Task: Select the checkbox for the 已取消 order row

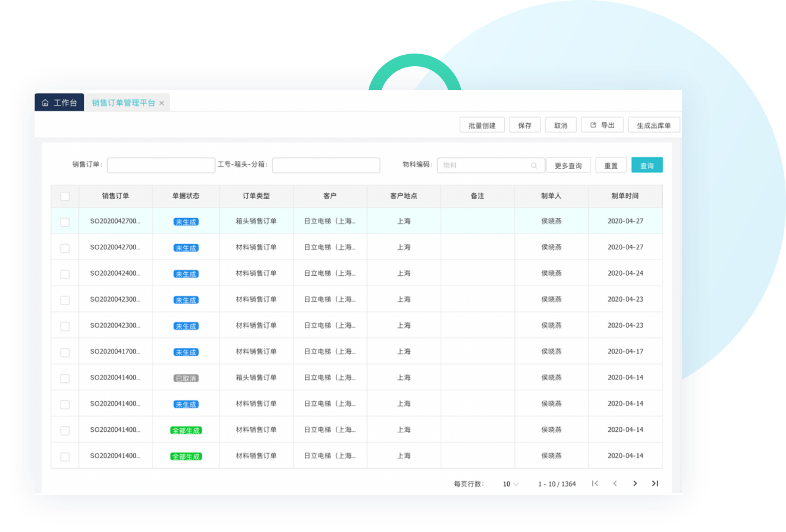Action: pos(65,378)
